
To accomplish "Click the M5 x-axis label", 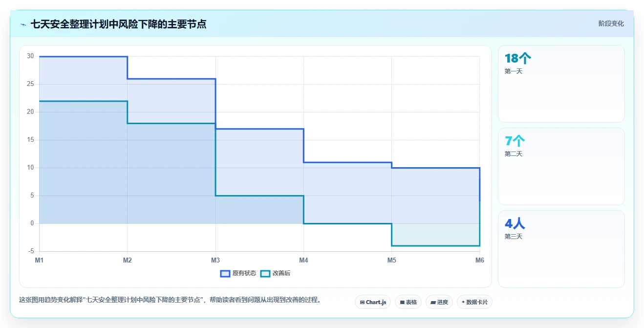I will [x=392, y=260].
